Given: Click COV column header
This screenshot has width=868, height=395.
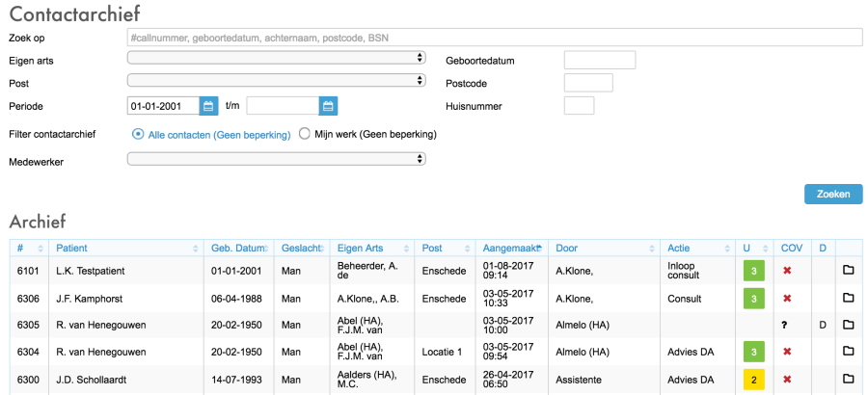Looking at the screenshot, I should pyautogui.click(x=792, y=249).
